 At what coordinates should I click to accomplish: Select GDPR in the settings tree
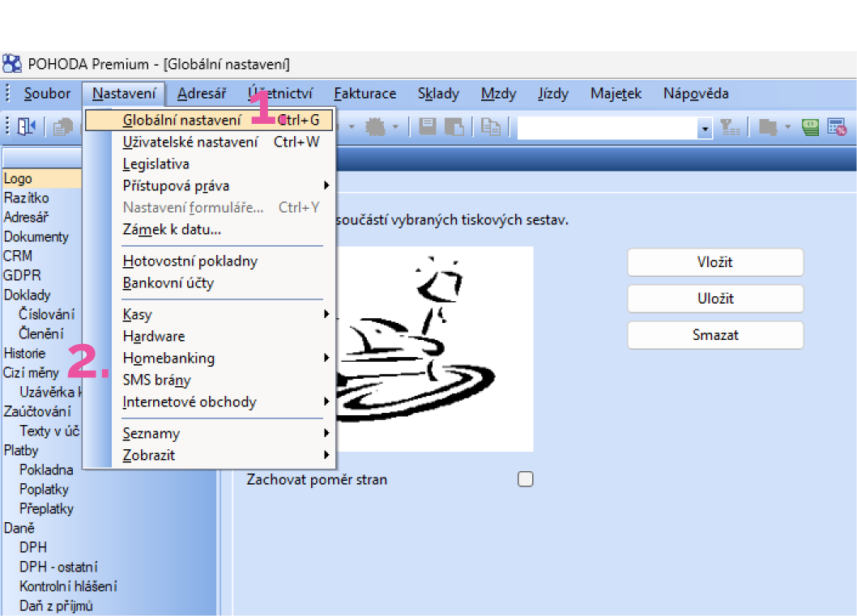click(23, 275)
